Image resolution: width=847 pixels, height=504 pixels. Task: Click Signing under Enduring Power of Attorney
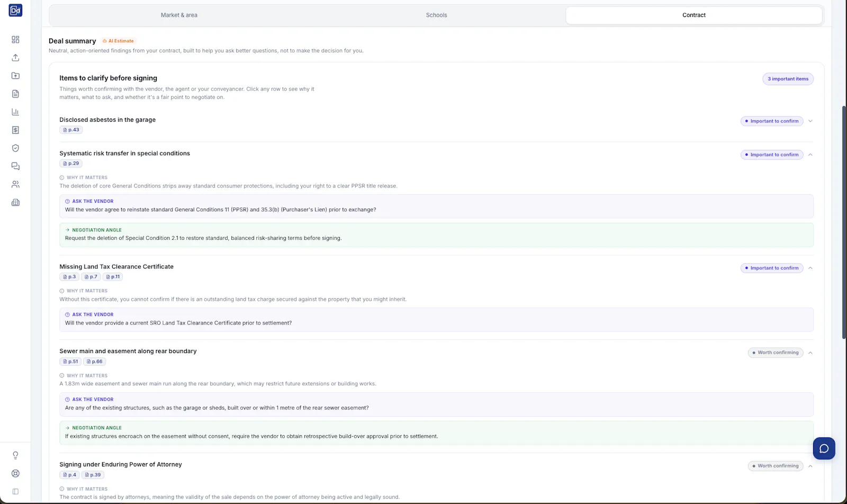click(x=121, y=464)
